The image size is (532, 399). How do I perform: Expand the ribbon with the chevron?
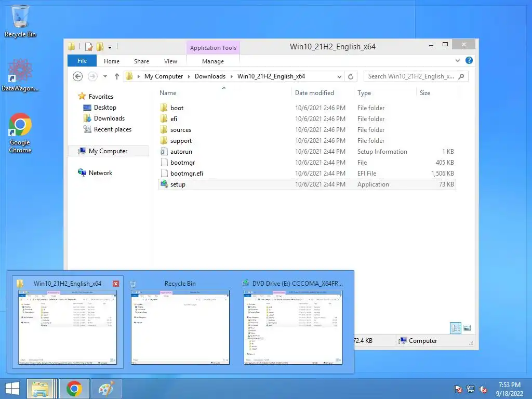point(458,61)
